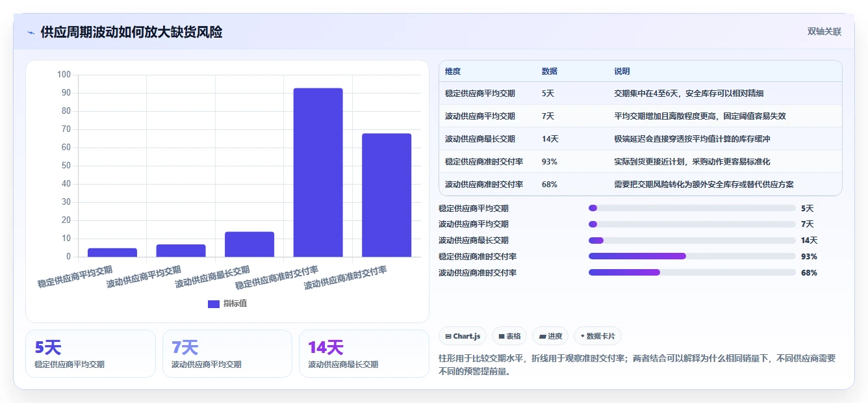This screenshot has height=403, width=868.
Task: Click the 数据 column header in the table
Action: point(549,71)
